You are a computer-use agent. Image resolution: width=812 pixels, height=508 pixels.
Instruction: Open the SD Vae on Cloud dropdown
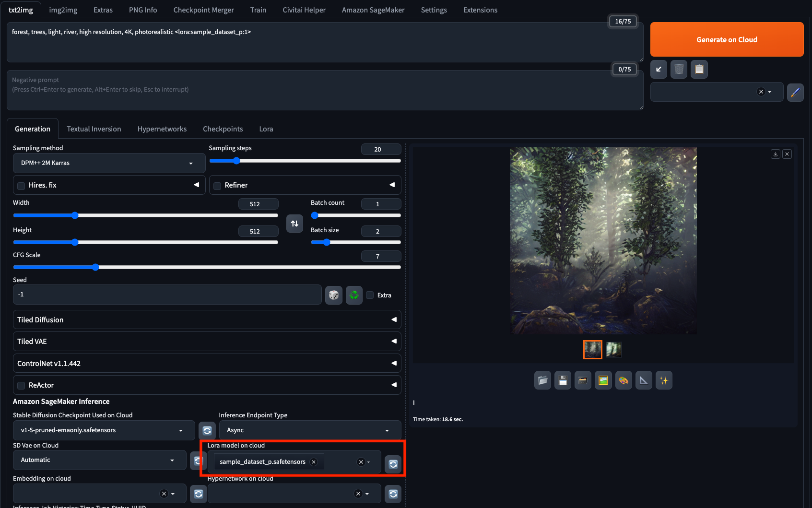coord(99,460)
